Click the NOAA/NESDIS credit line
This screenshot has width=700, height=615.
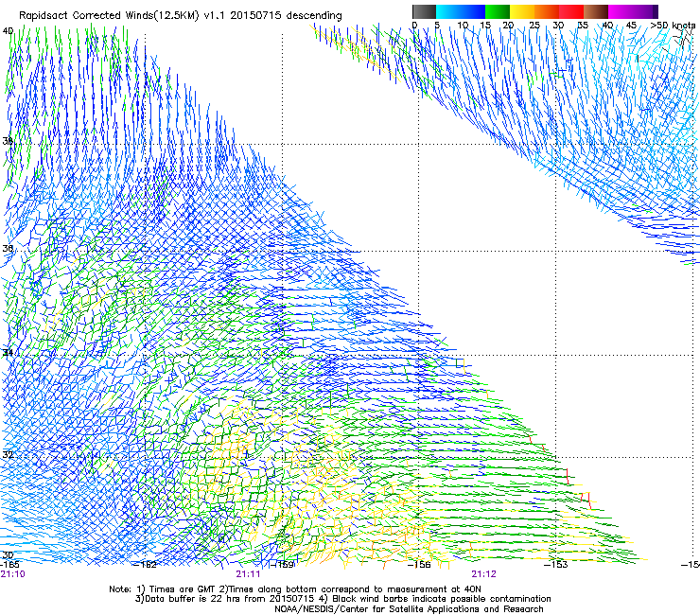[x=409, y=609]
